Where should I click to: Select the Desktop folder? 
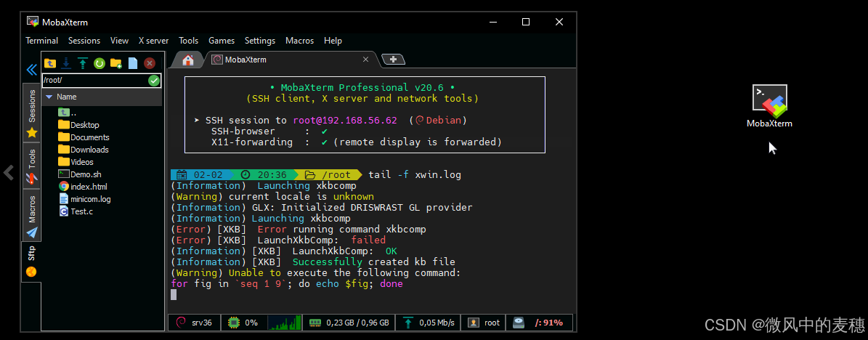tap(78, 125)
